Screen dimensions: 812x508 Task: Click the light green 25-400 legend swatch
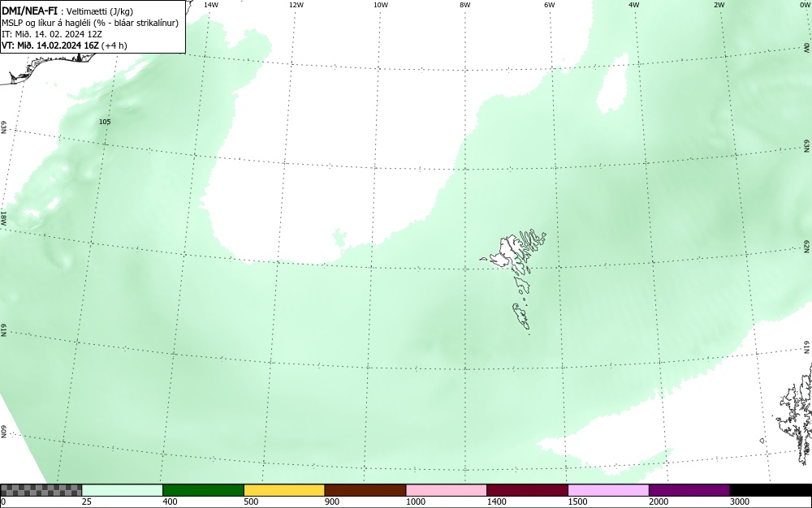click(x=123, y=490)
